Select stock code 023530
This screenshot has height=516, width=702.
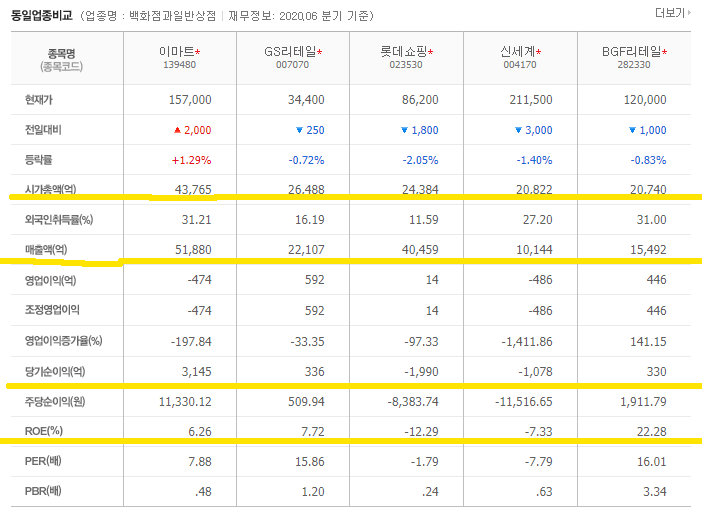click(x=406, y=64)
